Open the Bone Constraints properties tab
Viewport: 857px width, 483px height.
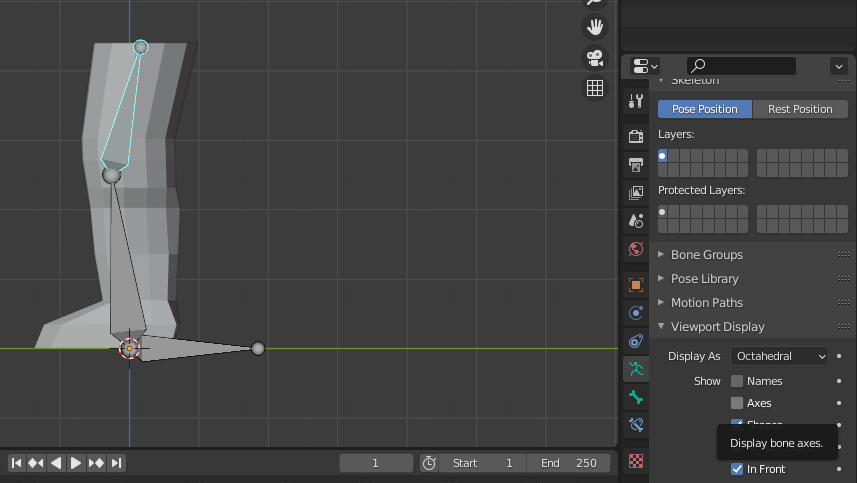coord(636,425)
